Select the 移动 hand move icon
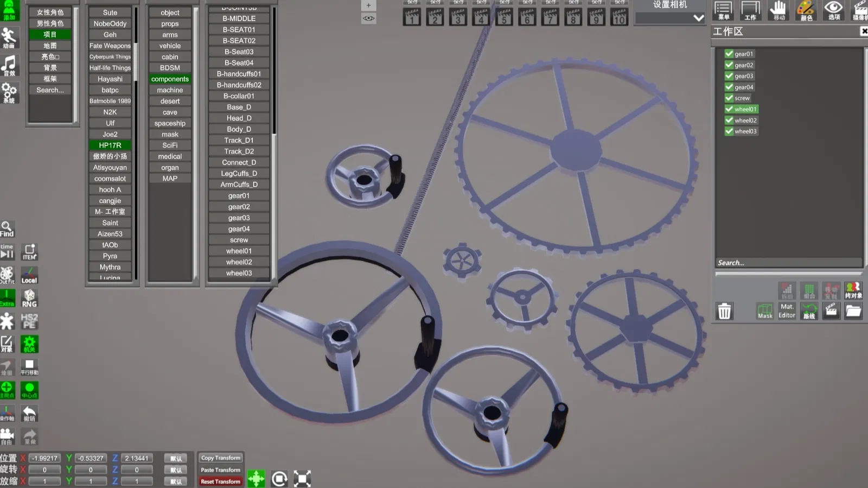 pos(778,10)
